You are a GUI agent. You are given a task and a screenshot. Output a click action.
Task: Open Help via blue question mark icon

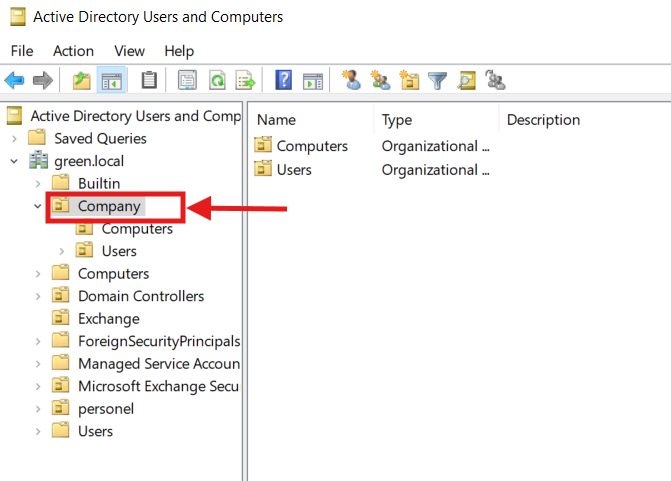click(x=283, y=80)
